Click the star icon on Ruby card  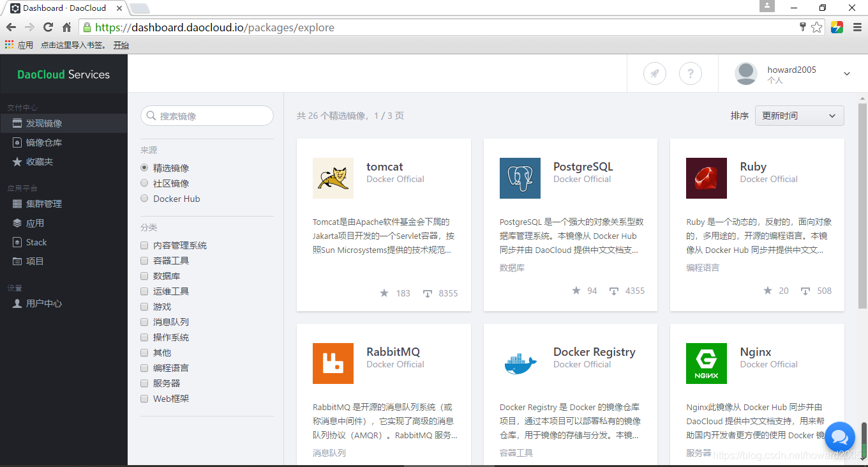[768, 290]
